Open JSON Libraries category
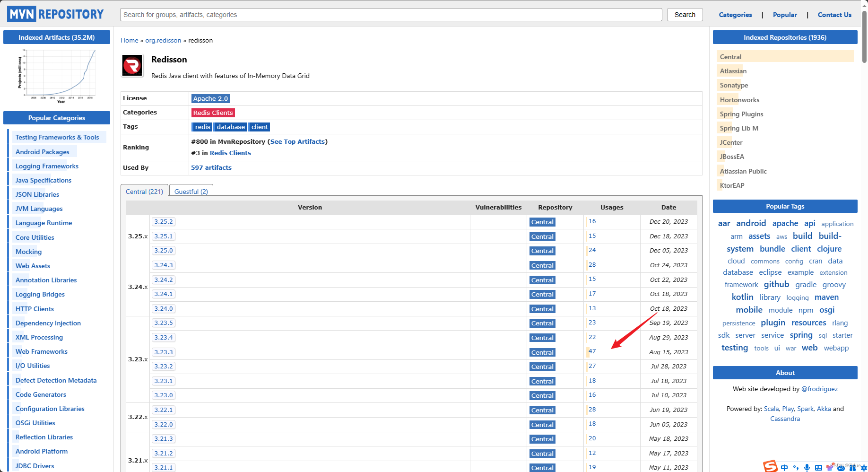This screenshot has height=472, width=868. 37,194
